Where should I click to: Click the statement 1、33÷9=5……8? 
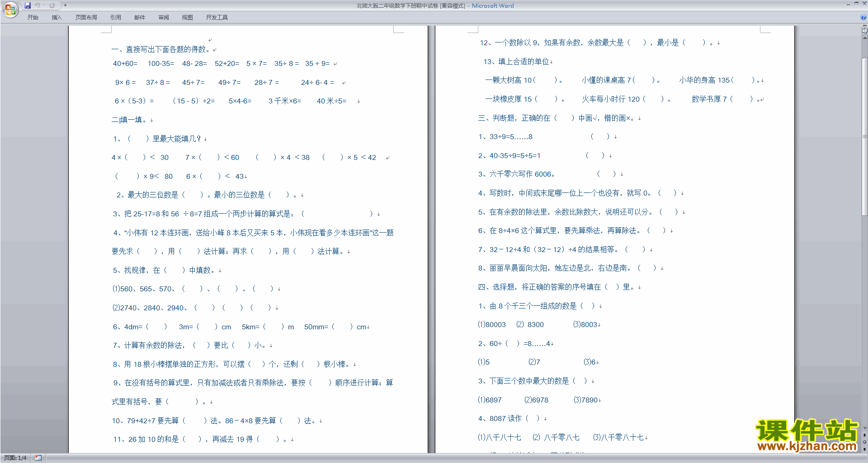pyautogui.click(x=505, y=137)
